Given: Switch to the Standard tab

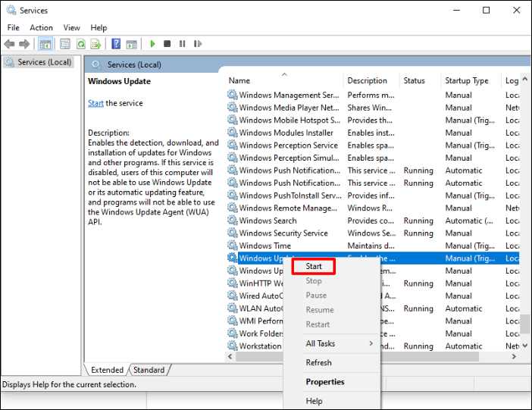Looking at the screenshot, I should pos(149,370).
